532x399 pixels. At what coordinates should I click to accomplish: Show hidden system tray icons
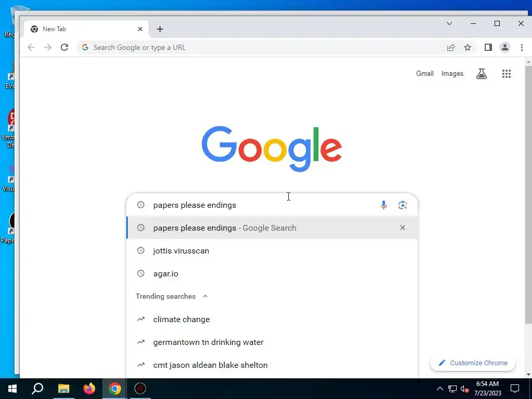pyautogui.click(x=440, y=389)
